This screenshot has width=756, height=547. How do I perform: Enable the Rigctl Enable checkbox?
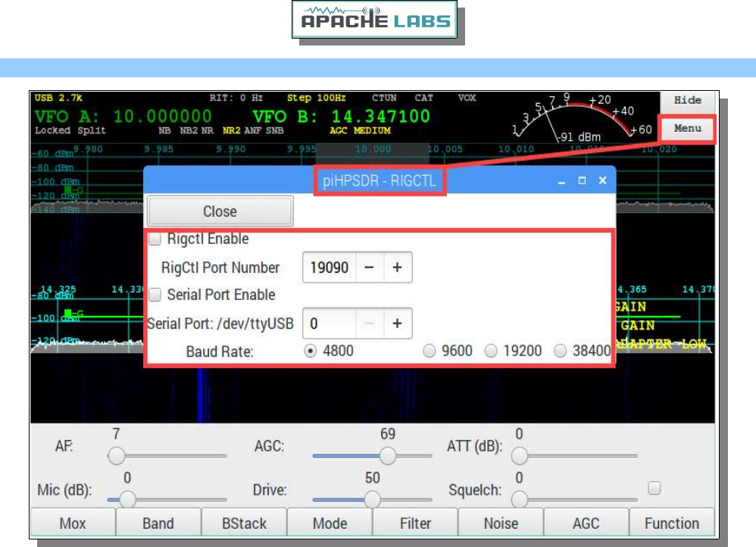coord(155,239)
